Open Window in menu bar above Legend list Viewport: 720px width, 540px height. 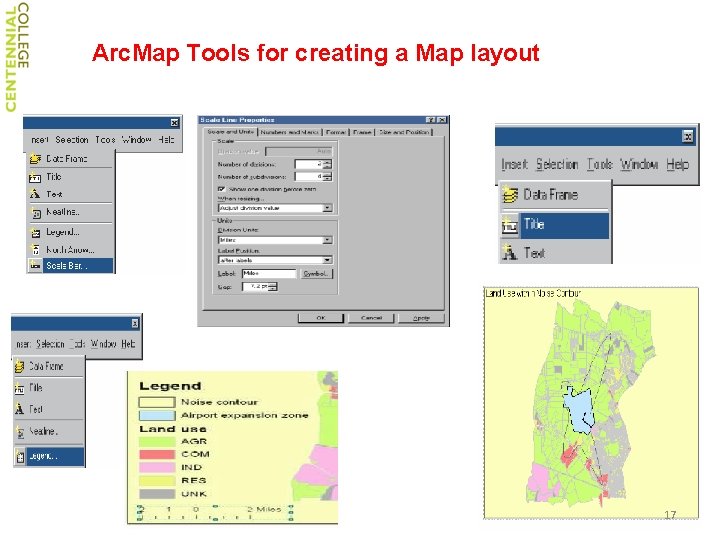point(103,344)
